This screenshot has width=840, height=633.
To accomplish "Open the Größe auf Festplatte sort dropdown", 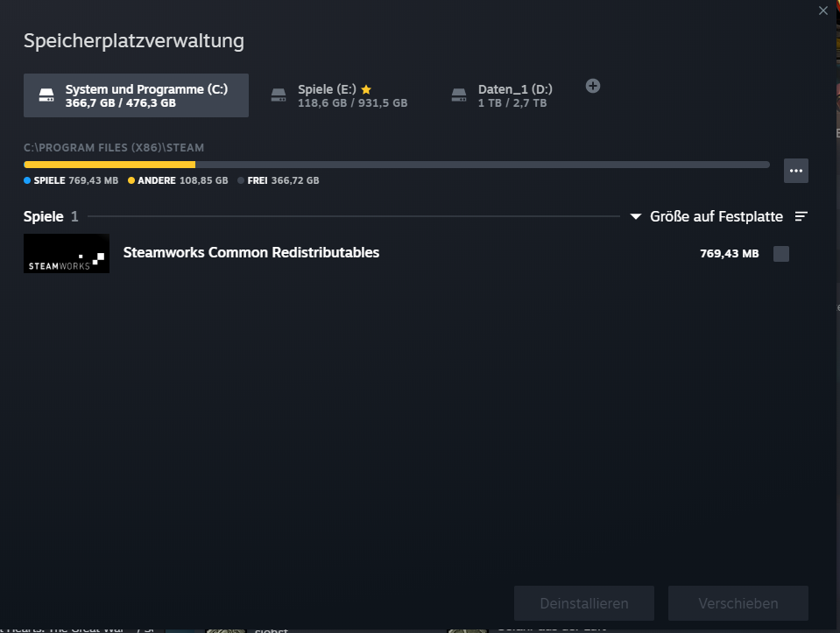I will [707, 216].
